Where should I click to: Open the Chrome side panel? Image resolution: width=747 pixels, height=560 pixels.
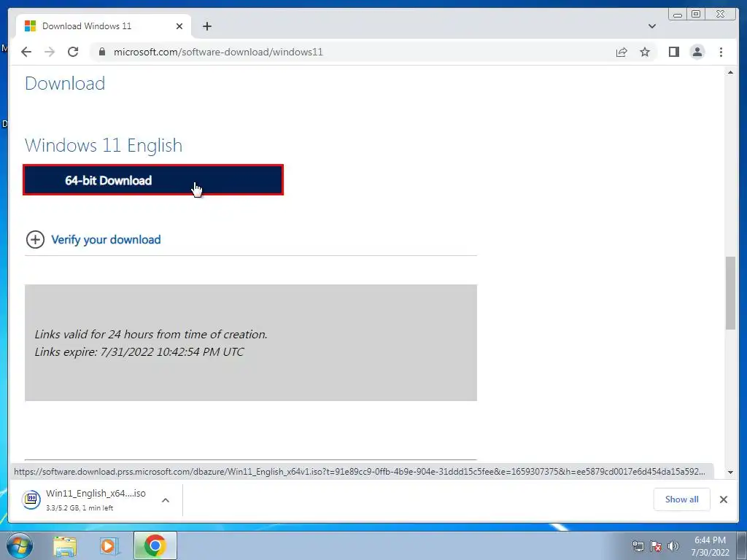coord(673,52)
